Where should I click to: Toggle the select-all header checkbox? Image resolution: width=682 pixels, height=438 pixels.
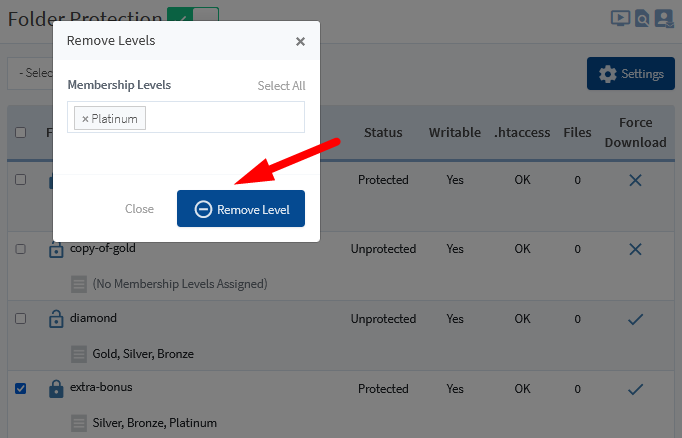(20, 132)
